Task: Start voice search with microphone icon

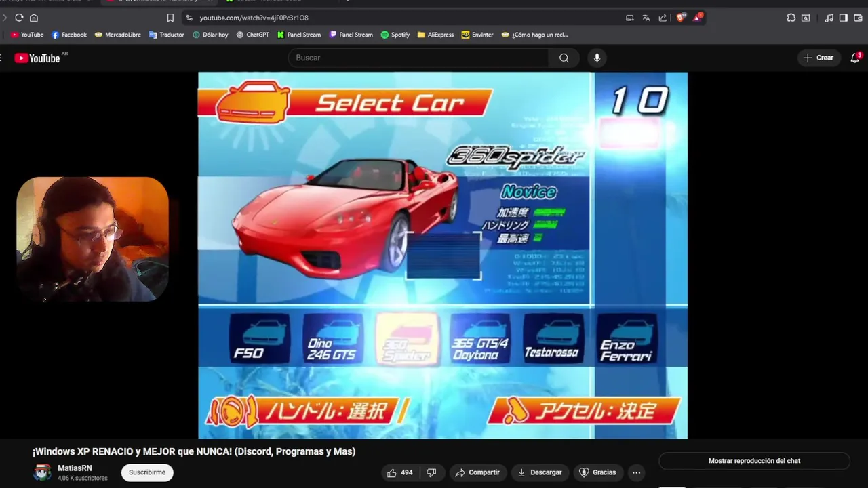Action: (597, 58)
